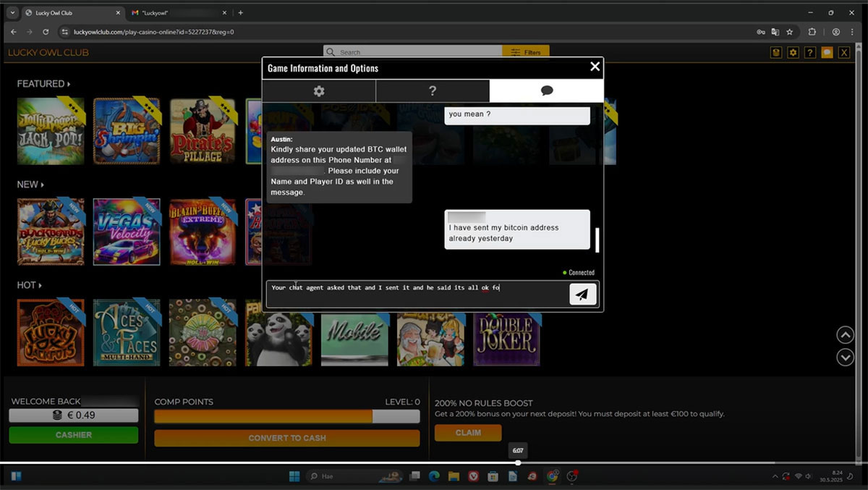Click into the chat message input field
The width and height of the screenshot is (868, 490).
tap(417, 294)
